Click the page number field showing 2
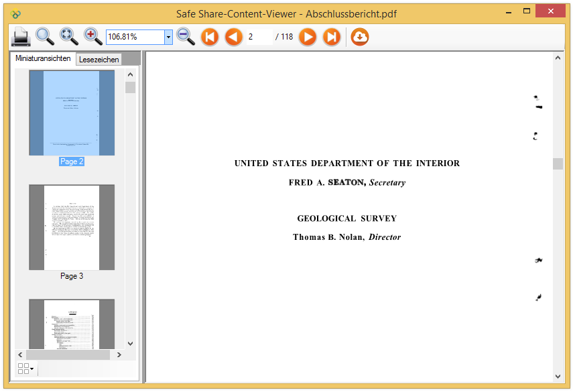Image resolution: width=573 pixels, height=392 pixels. (259, 37)
